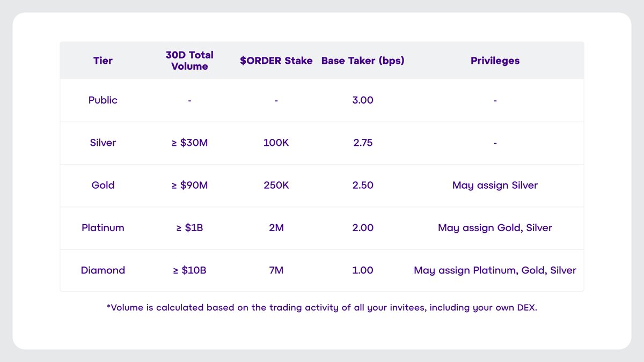Image resolution: width=644 pixels, height=362 pixels.
Task: Click the ≥ $30M volume cell
Action: (189, 143)
